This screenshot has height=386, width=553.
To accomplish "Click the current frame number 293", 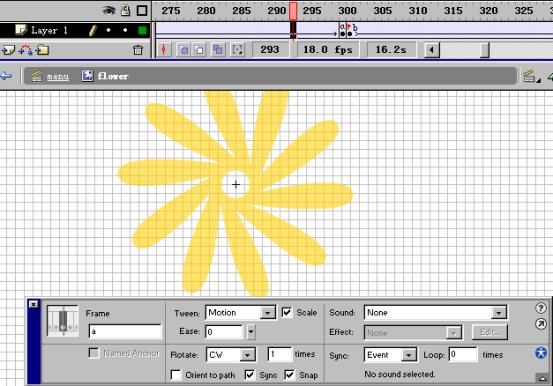I will pyautogui.click(x=270, y=50).
